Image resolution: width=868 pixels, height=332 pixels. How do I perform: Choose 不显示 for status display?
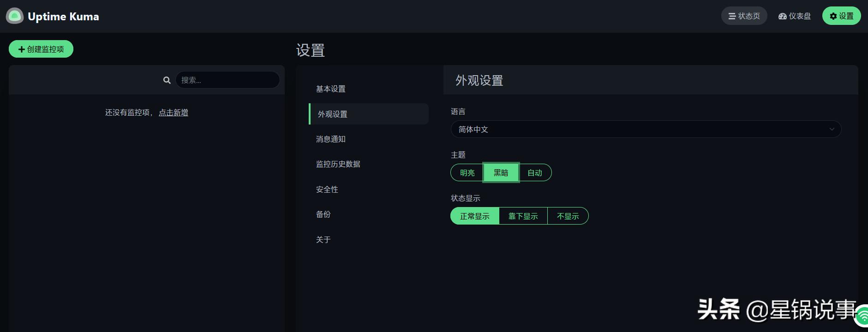[568, 215]
